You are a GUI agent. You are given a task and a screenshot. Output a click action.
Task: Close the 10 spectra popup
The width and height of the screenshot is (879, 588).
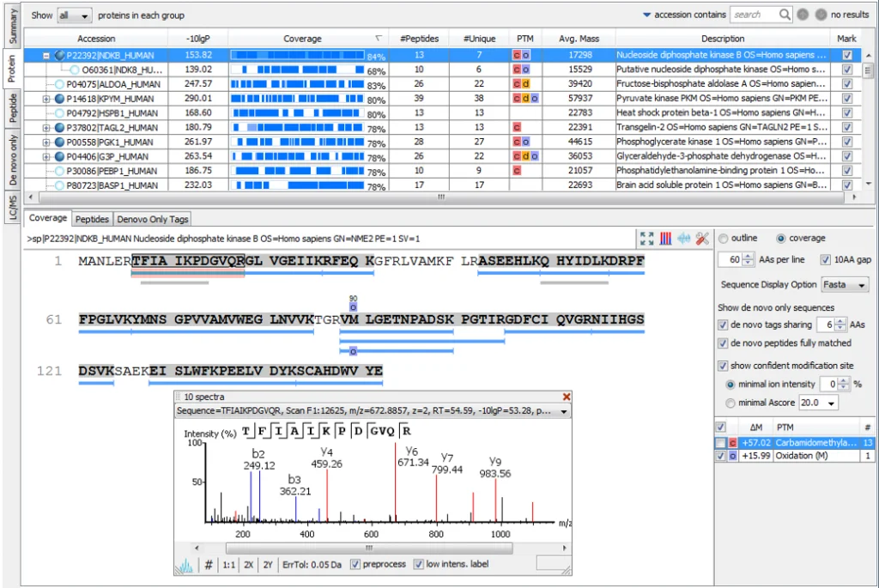pyautogui.click(x=567, y=397)
